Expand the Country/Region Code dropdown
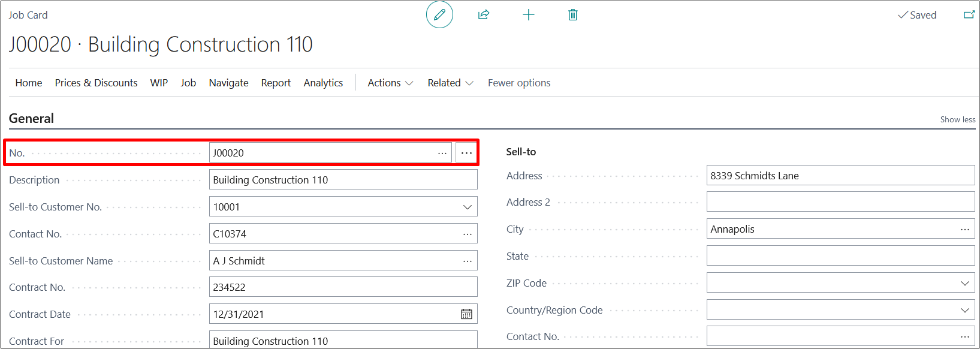 click(964, 310)
